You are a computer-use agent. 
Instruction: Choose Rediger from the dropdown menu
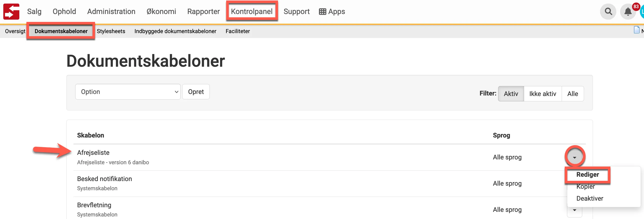tap(588, 175)
